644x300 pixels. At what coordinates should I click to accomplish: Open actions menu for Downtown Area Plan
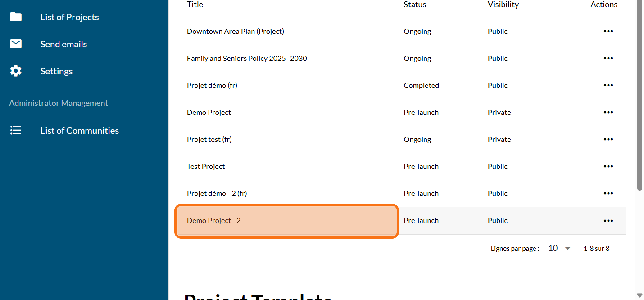608,31
